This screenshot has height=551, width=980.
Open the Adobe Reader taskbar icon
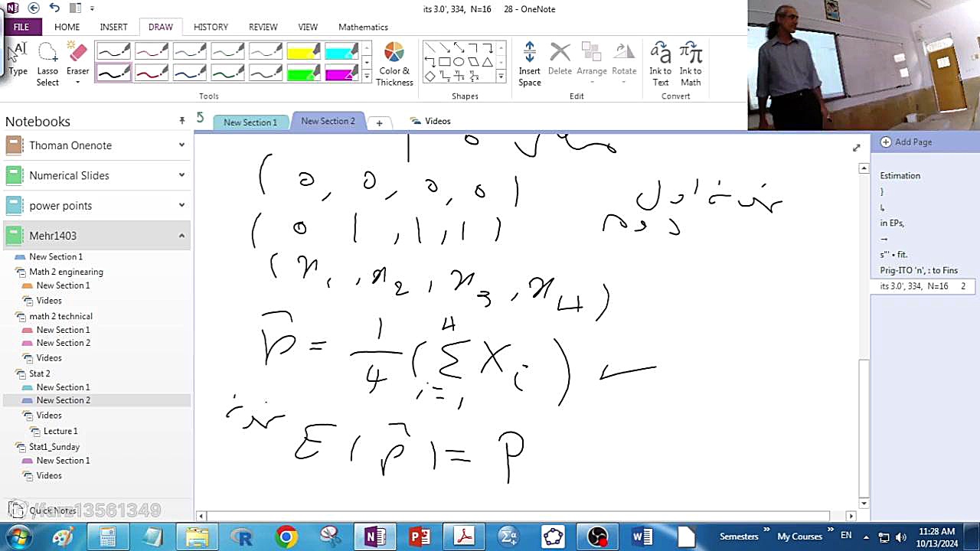464,536
